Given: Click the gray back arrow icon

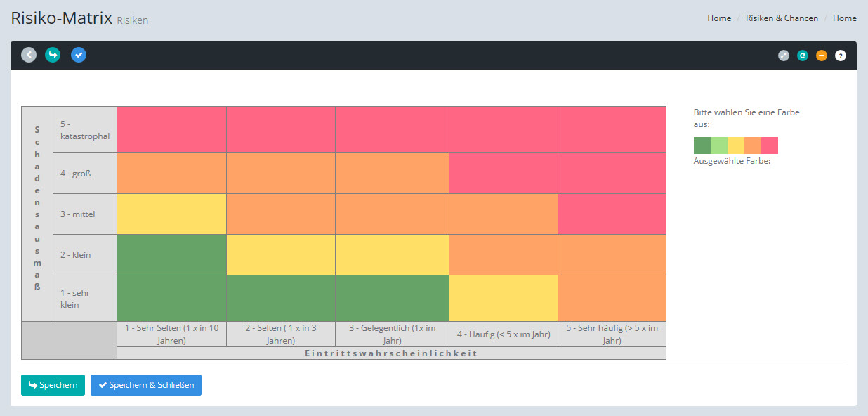Looking at the screenshot, I should tap(29, 55).
